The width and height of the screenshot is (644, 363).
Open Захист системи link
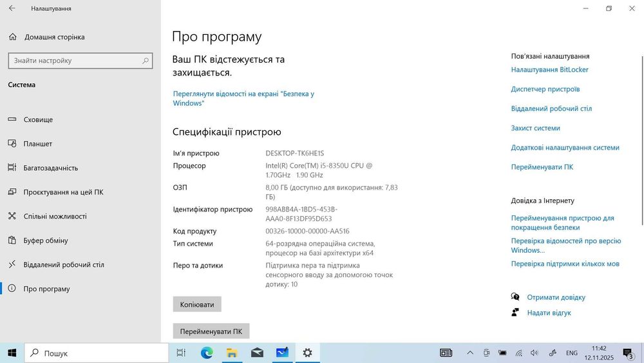536,128
